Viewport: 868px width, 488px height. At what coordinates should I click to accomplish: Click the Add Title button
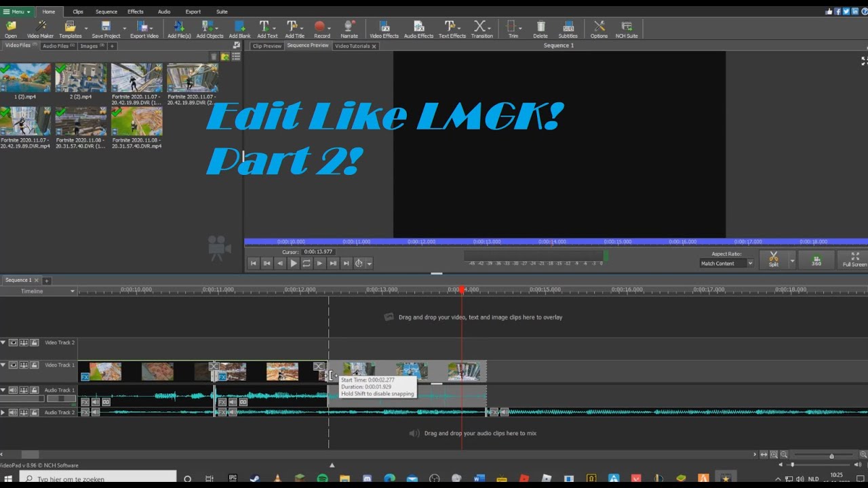[x=294, y=29]
